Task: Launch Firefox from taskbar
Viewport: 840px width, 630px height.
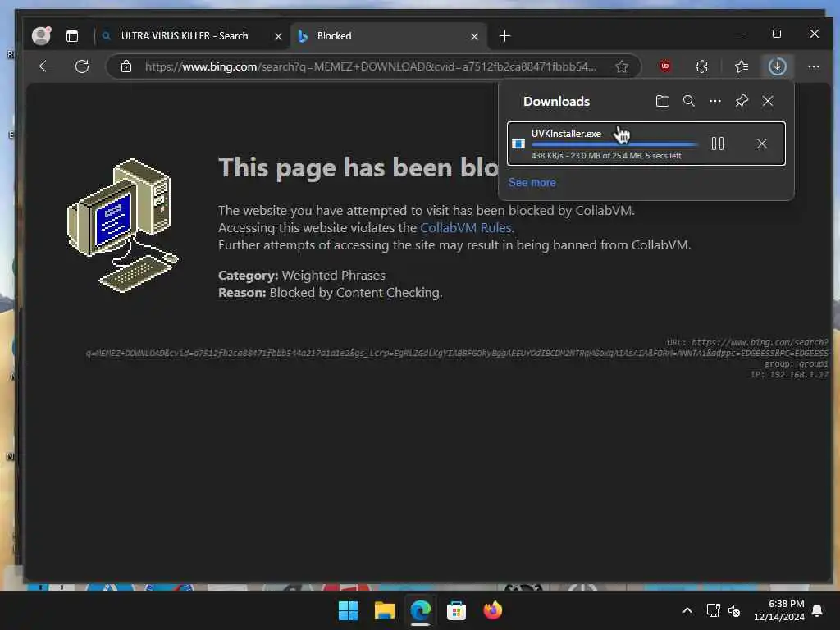Action: pyautogui.click(x=492, y=610)
